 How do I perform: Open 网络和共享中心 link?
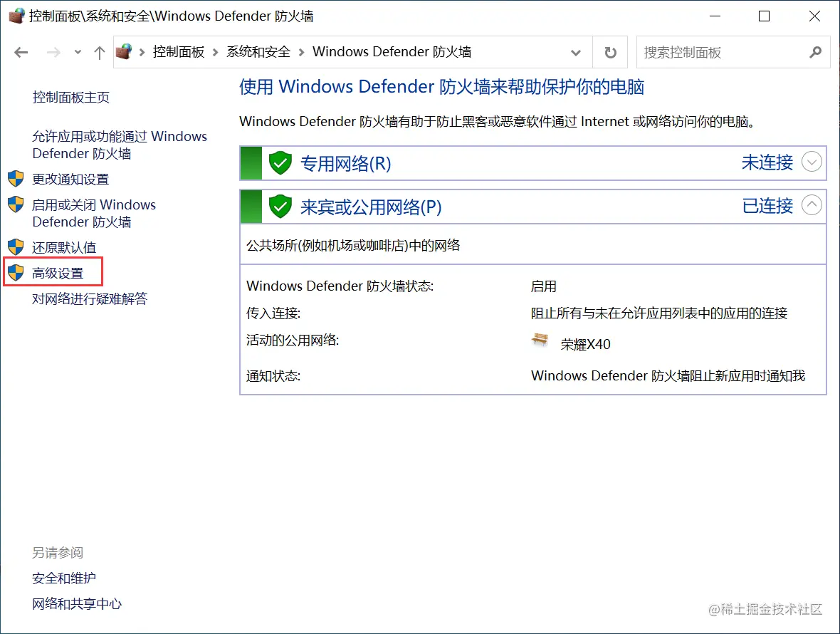[77, 604]
